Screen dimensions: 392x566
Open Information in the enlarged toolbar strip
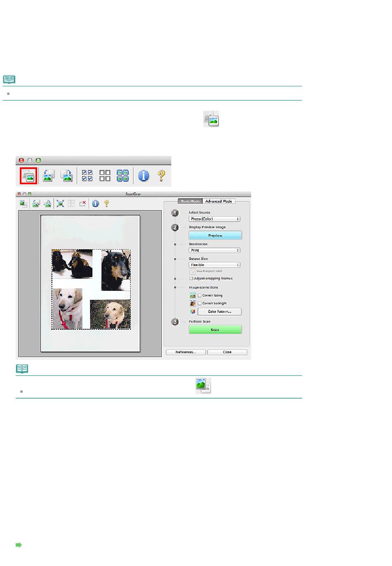tap(144, 176)
